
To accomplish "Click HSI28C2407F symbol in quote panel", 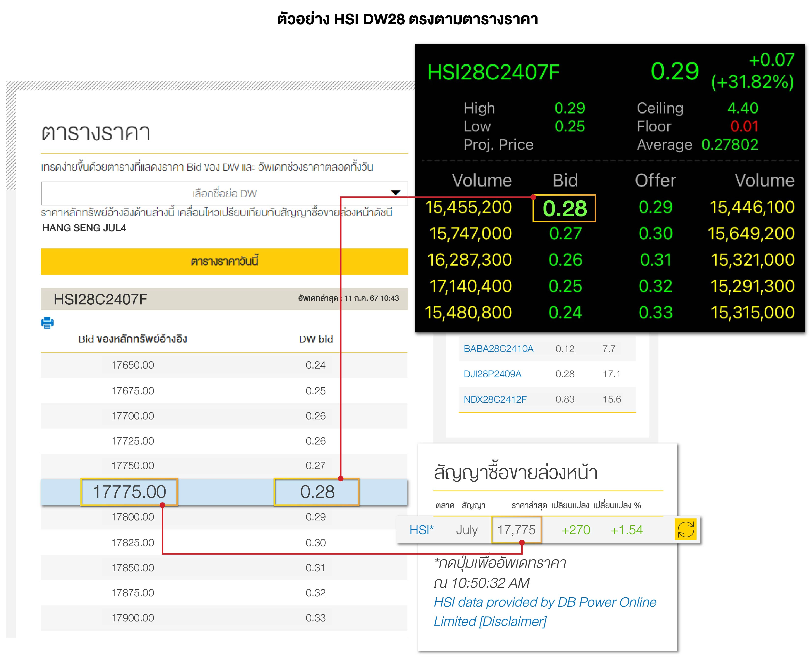I will pyautogui.click(x=493, y=72).
